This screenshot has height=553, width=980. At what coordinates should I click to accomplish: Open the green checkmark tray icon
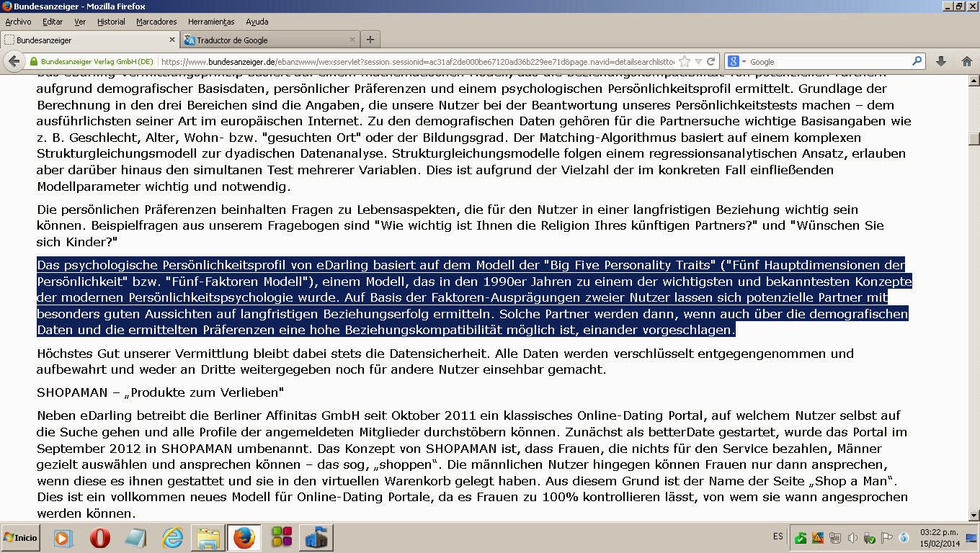pyautogui.click(x=801, y=538)
